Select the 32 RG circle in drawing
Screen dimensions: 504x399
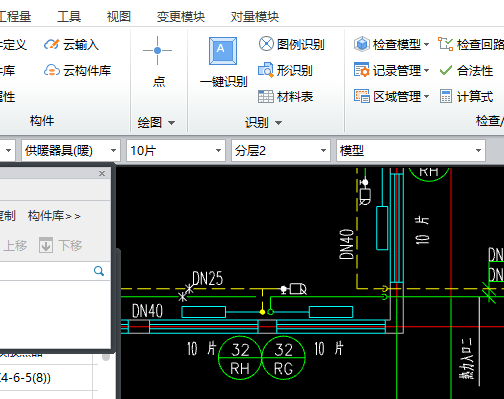[284, 358]
